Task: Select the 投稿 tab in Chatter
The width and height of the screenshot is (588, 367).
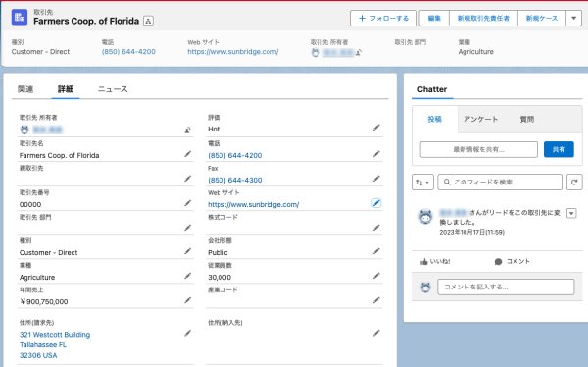Action: 434,119
